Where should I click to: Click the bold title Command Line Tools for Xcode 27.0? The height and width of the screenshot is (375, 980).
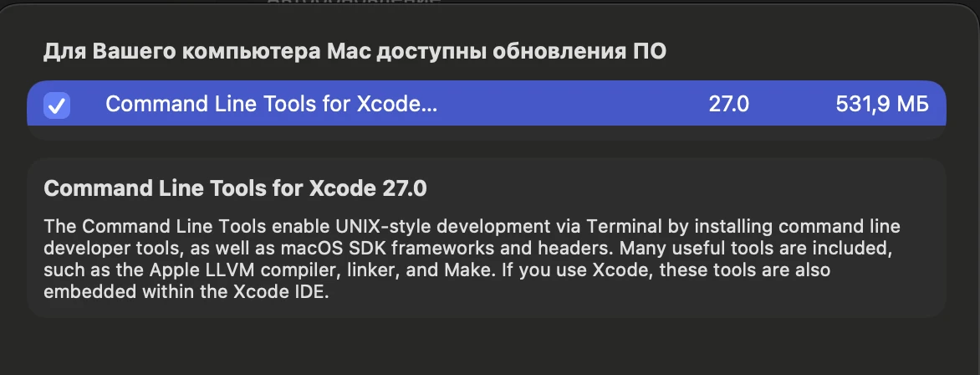pyautogui.click(x=235, y=188)
